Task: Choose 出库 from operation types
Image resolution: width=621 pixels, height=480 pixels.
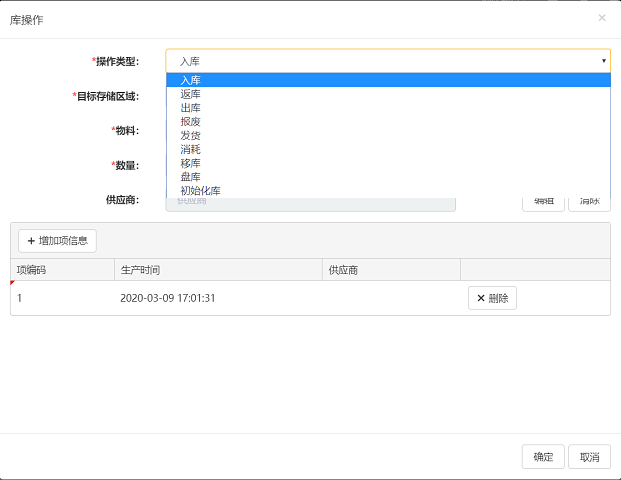Action: point(190,108)
